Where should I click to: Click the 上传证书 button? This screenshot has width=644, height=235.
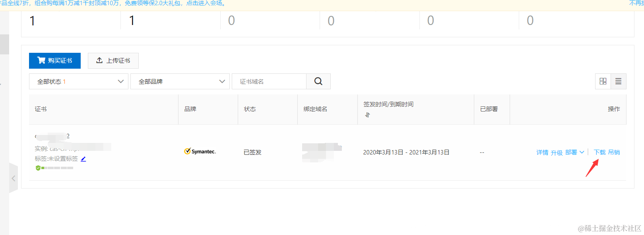click(x=113, y=61)
